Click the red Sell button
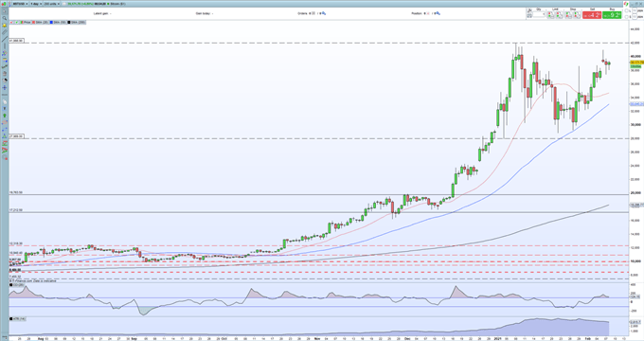The image size is (644, 341). tap(591, 15)
